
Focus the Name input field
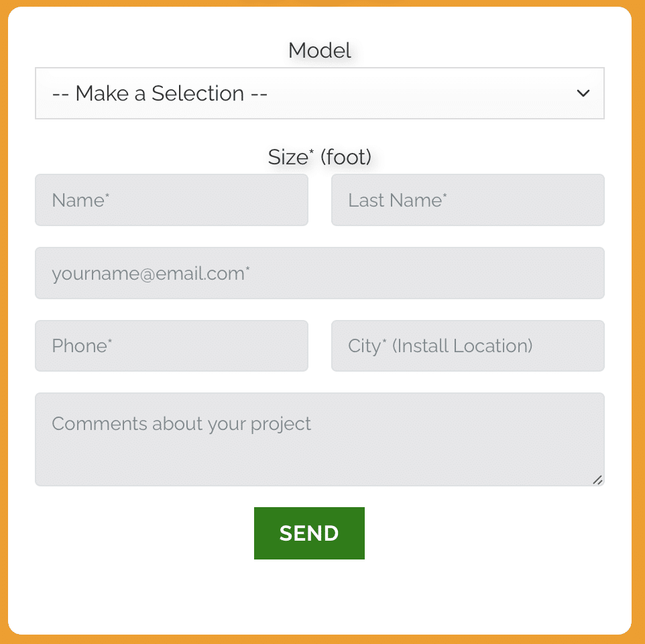pos(172,200)
